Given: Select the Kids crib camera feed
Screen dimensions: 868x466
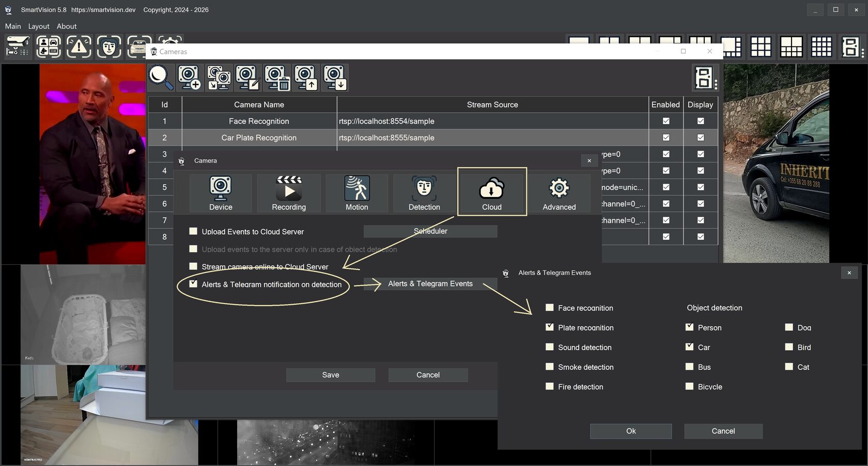Looking at the screenshot, I should pyautogui.click(x=83, y=315).
